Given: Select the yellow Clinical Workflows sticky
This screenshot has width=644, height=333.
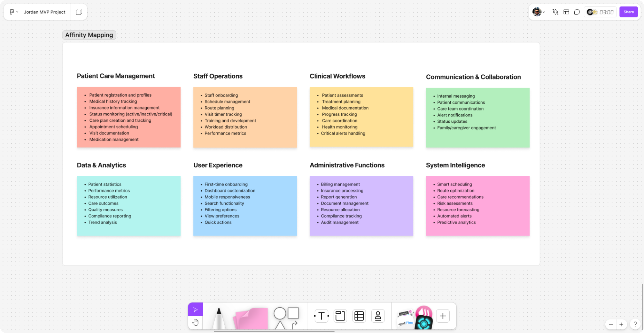Looking at the screenshot, I should tap(361, 117).
